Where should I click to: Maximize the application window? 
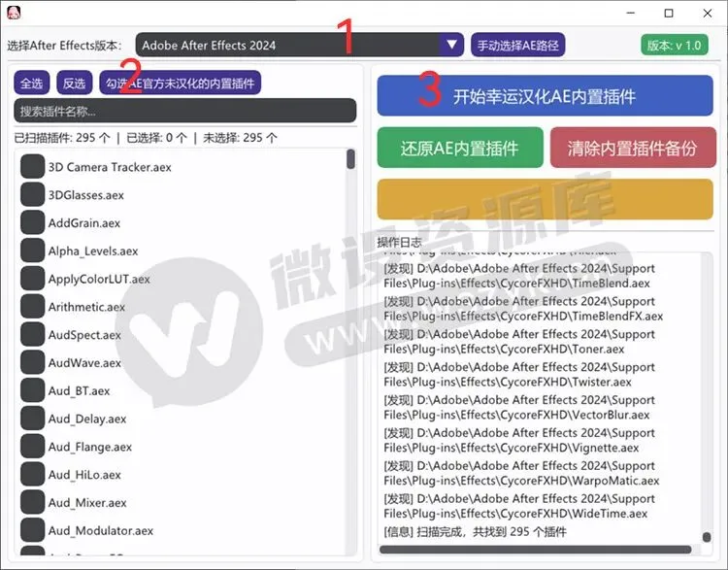click(669, 13)
